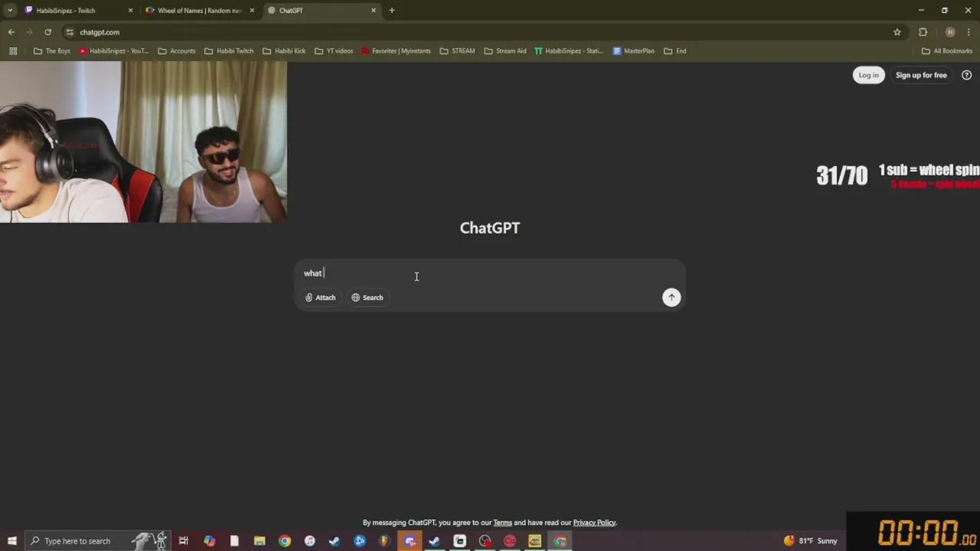
Task: Open the HabibiSnipez YouTube bookmark
Action: [113, 51]
